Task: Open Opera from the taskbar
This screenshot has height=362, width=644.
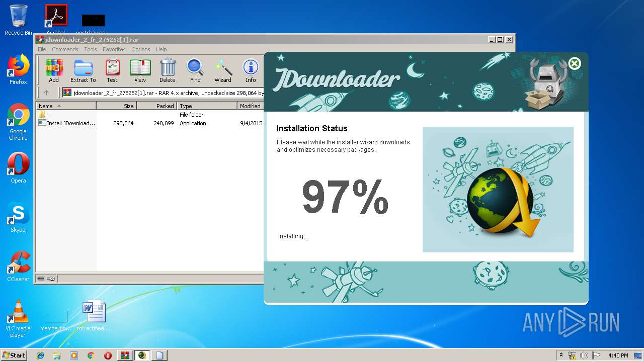Action: tap(108, 355)
